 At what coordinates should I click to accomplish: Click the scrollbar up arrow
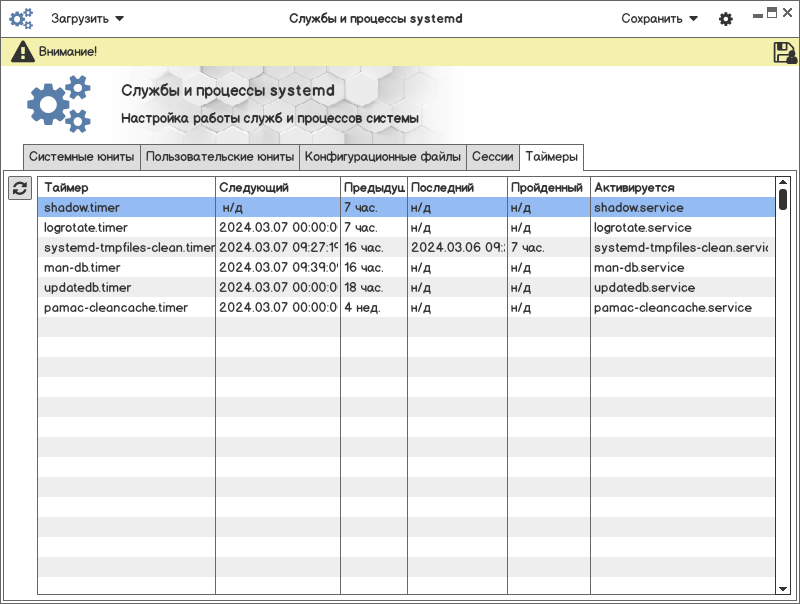783,183
